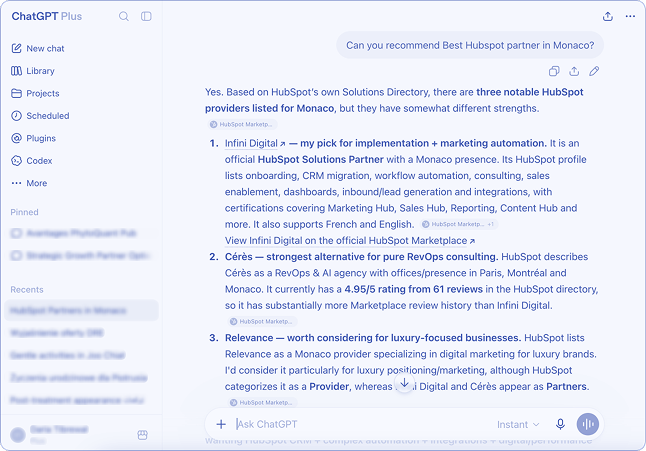Viewport: 646px width, 451px height.
Task: Click the Pinned section header
Action: click(x=24, y=213)
